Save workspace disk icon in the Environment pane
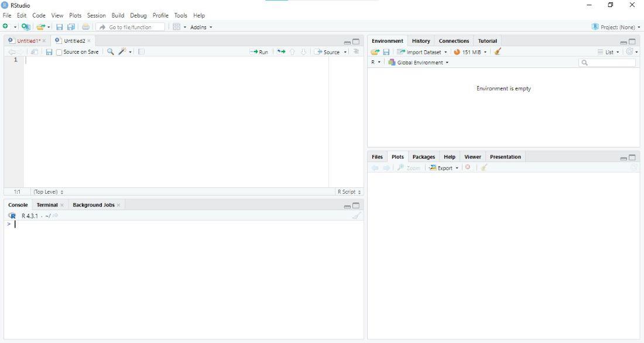This screenshot has height=343, width=644. [x=386, y=52]
